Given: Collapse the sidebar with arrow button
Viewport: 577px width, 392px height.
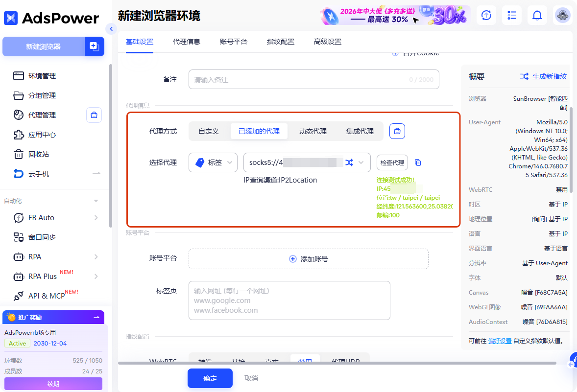Looking at the screenshot, I should point(111,29).
